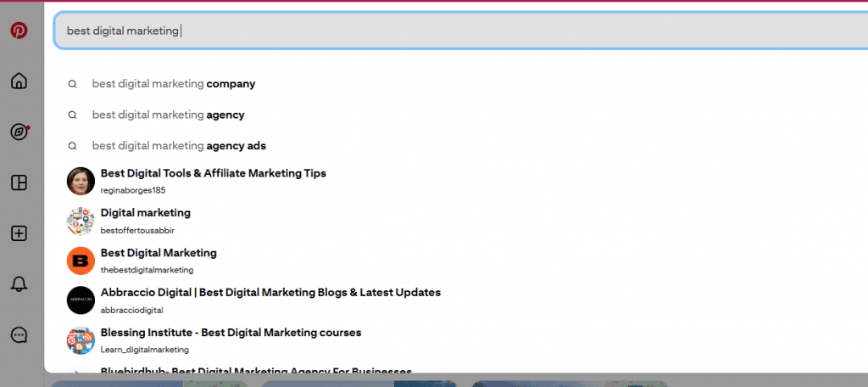The width and height of the screenshot is (868, 387).
Task: Open 'Best Digital Tools & Affiliate Marketing Tips' profile
Action: tap(213, 173)
